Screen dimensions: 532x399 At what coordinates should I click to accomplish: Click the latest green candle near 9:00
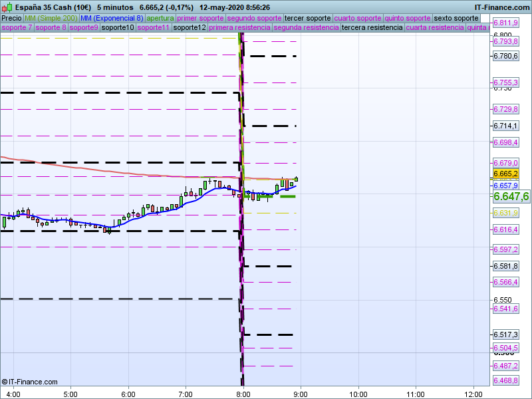click(297, 179)
